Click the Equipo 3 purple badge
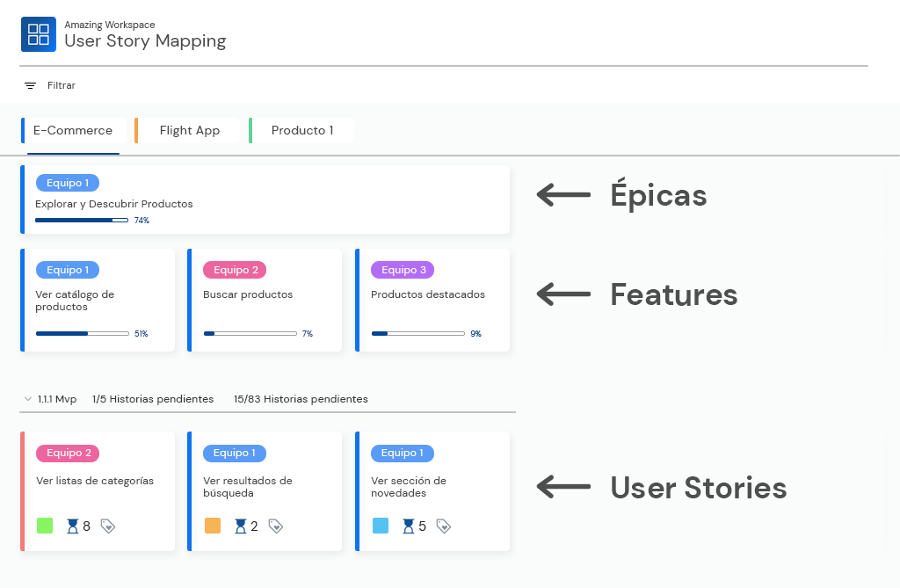This screenshot has width=900, height=588. [x=403, y=270]
